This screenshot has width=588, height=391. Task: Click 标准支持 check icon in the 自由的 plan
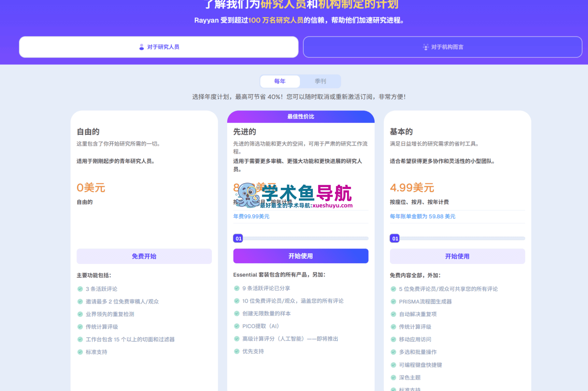(80, 352)
